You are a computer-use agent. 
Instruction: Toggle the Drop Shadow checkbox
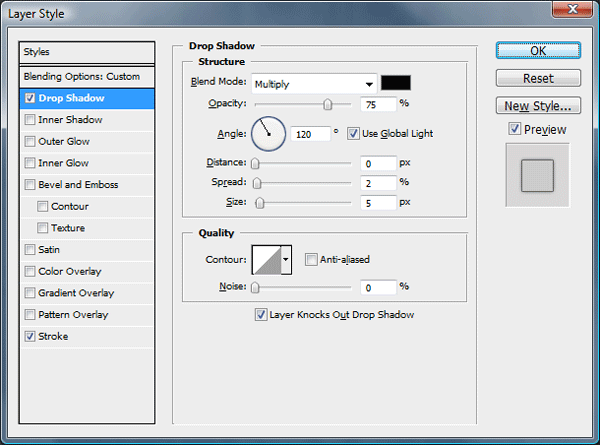(x=30, y=98)
